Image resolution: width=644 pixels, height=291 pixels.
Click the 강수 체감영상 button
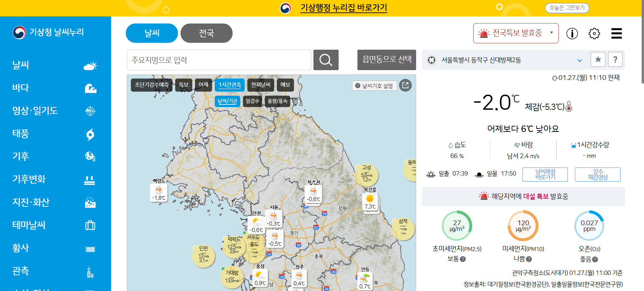[x=598, y=175]
